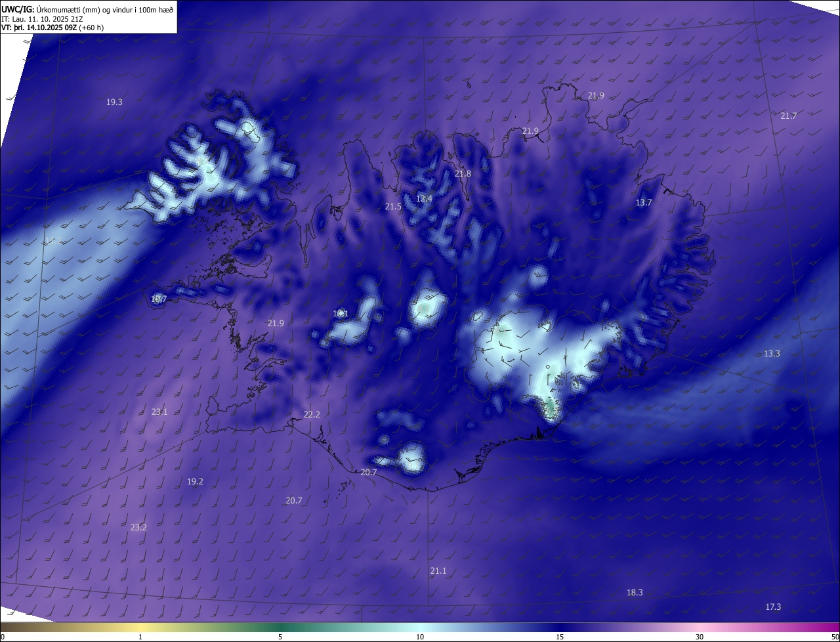The width and height of the screenshot is (840, 642).
Task: Select the 19.7 value on the peninsula
Action: tap(159, 299)
